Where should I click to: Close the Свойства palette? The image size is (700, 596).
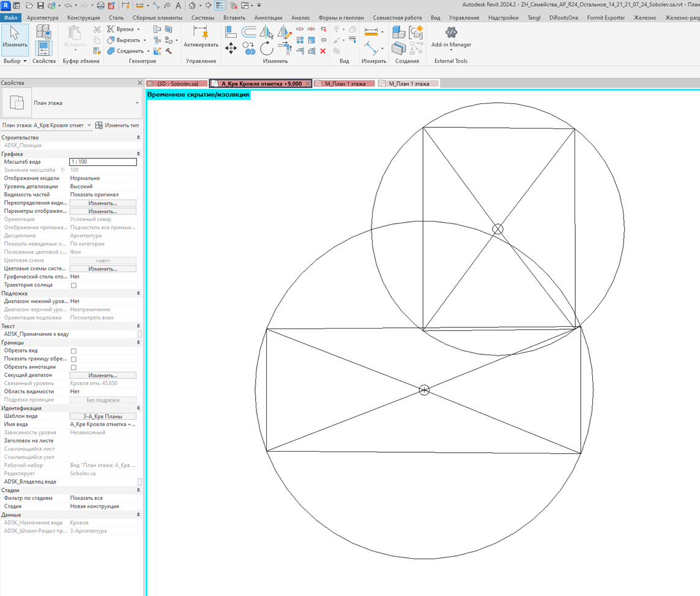point(140,83)
